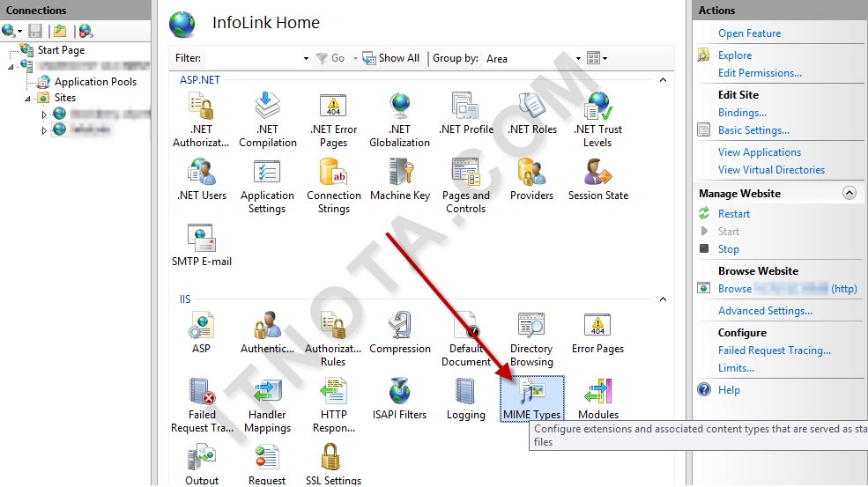Click the Filter text field

[252, 58]
